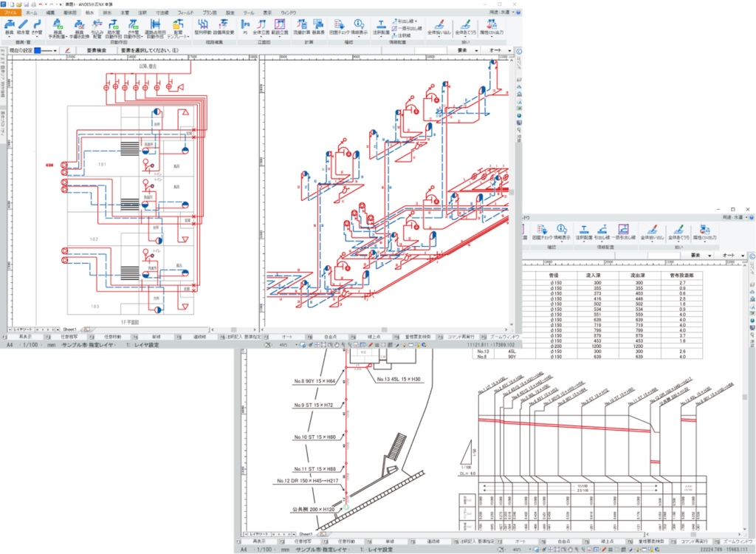Run the 図面チェック drawing check
Viewport: 756px width, 554px height.
(x=339, y=28)
